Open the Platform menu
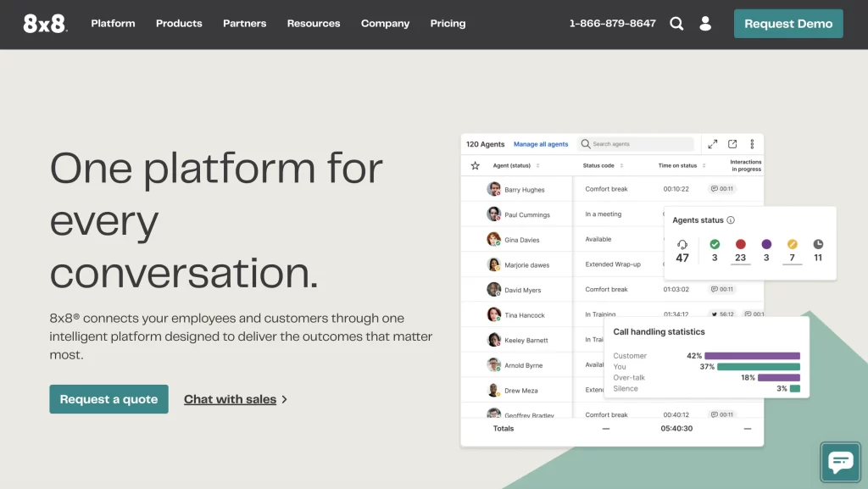 (113, 24)
